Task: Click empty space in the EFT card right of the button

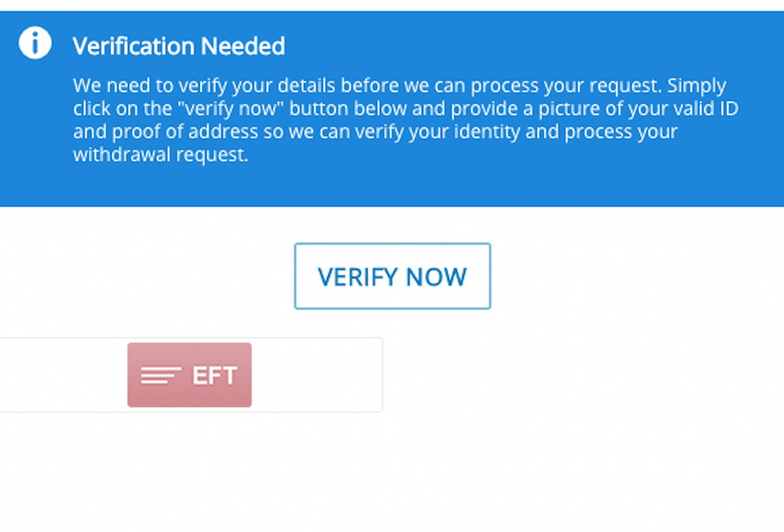Action: pos(317,375)
